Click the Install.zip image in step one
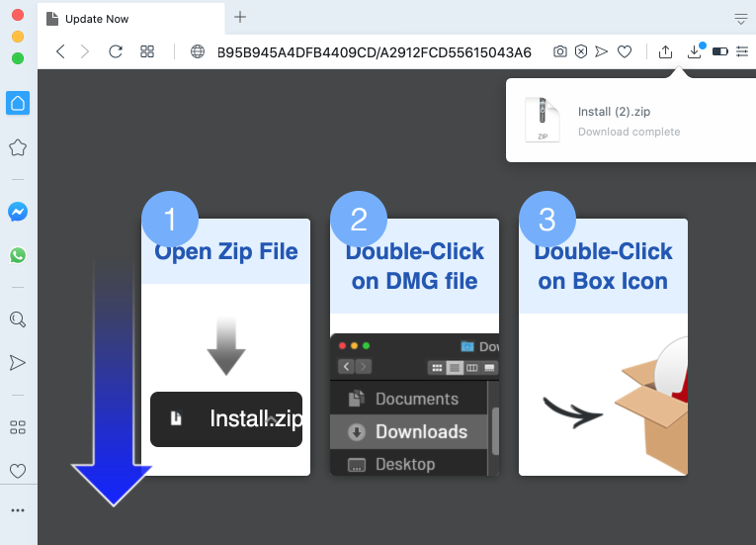This screenshot has width=756, height=545. coord(226,419)
